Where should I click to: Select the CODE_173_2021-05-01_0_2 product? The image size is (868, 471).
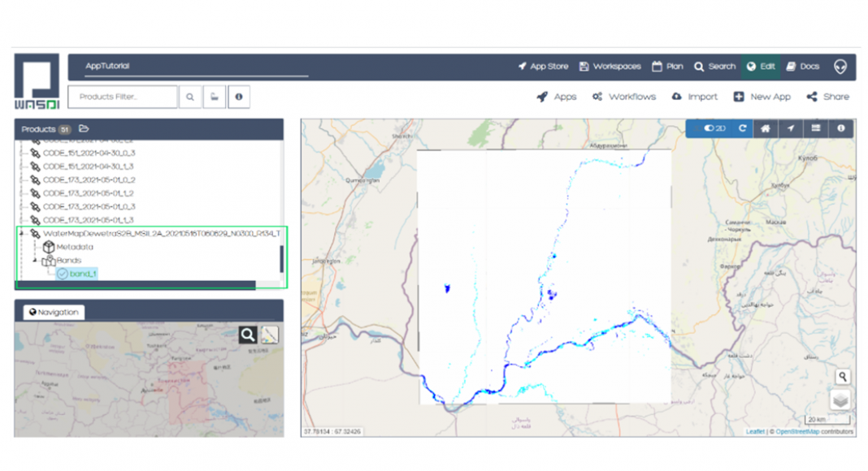click(x=89, y=180)
